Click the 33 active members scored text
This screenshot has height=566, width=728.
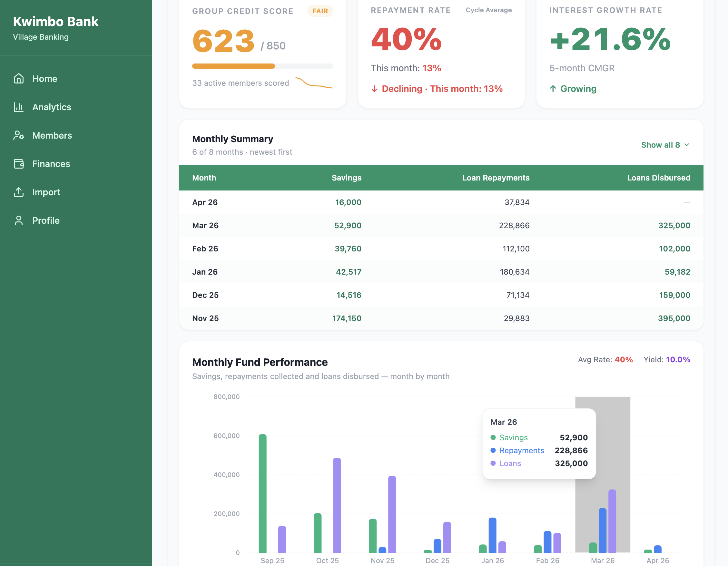[x=241, y=83]
